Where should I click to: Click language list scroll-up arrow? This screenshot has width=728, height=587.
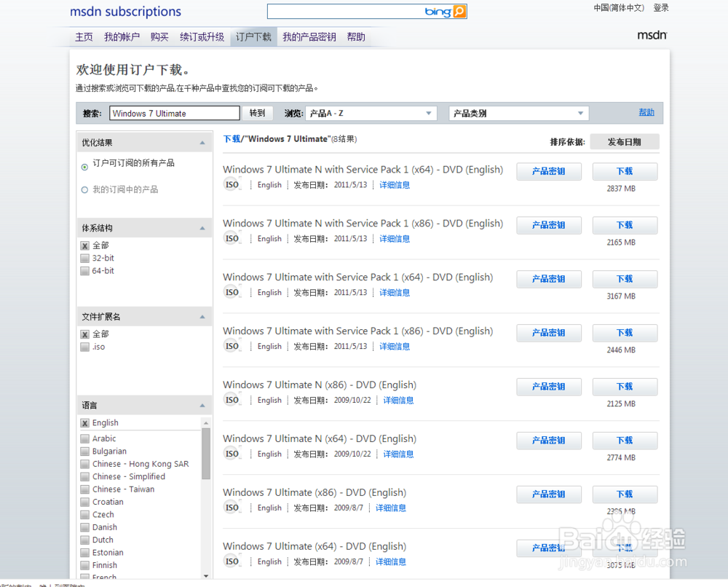tap(206, 423)
